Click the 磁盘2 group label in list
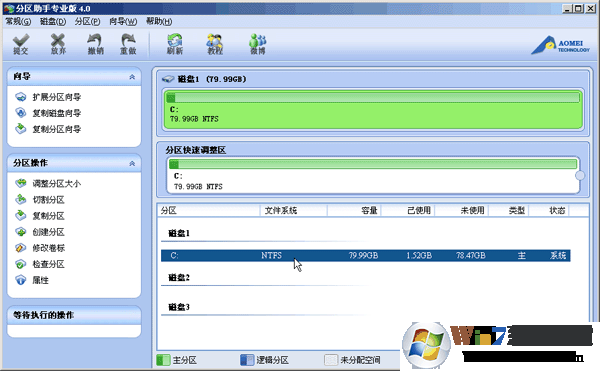600x371 pixels. (x=179, y=278)
